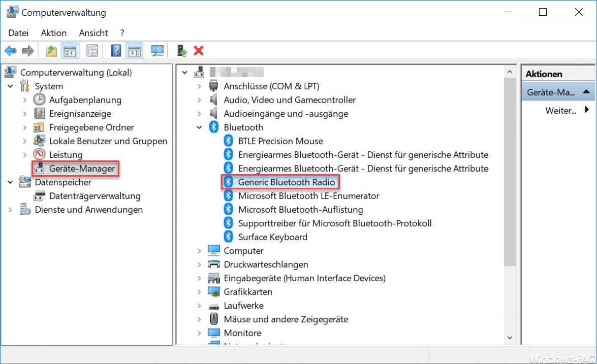
Task: Select Audioeingänge und -ausgänge label
Action: tap(286, 113)
